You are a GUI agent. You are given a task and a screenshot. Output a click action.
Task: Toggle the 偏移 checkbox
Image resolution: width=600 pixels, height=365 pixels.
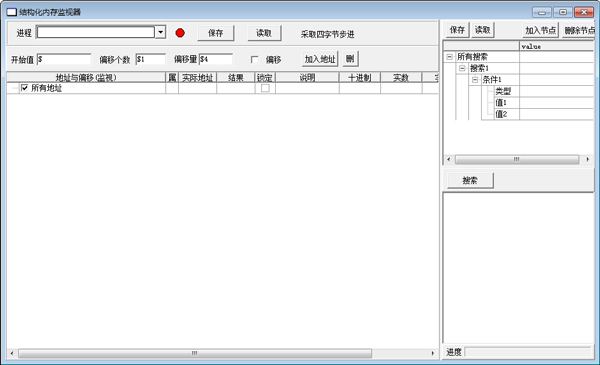click(x=254, y=60)
